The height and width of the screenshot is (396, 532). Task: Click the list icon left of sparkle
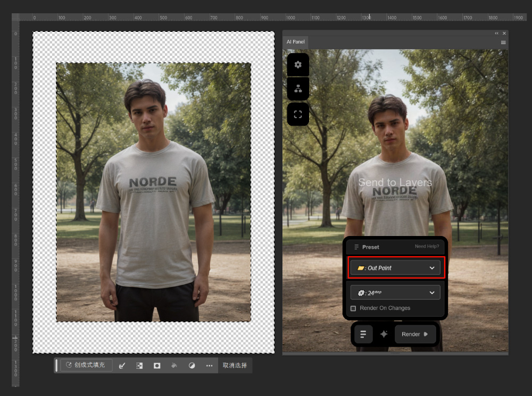[x=363, y=334]
